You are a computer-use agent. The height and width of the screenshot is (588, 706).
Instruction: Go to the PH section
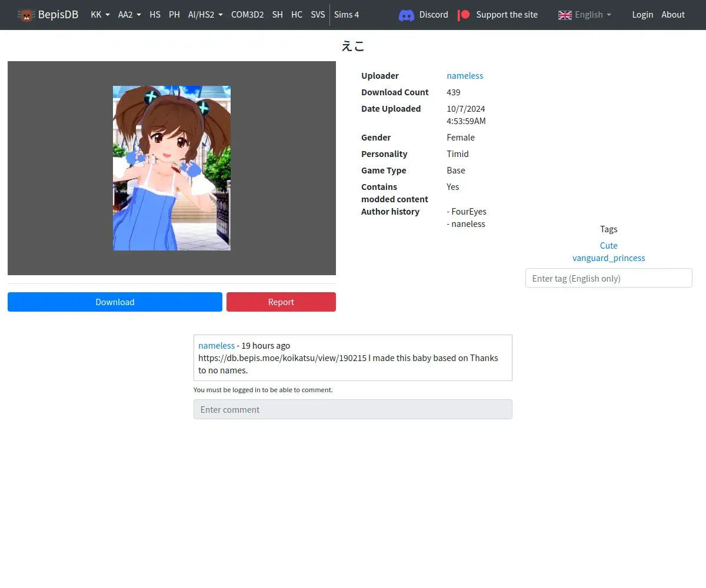pyautogui.click(x=174, y=15)
